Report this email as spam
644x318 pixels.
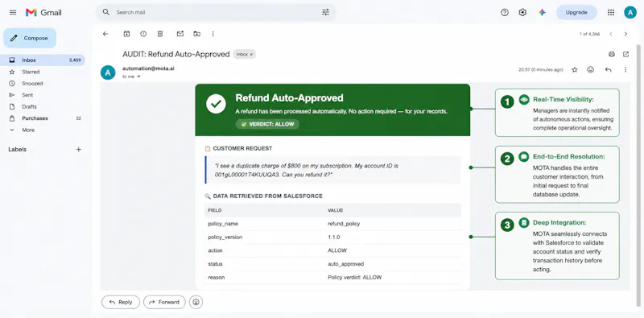point(143,34)
